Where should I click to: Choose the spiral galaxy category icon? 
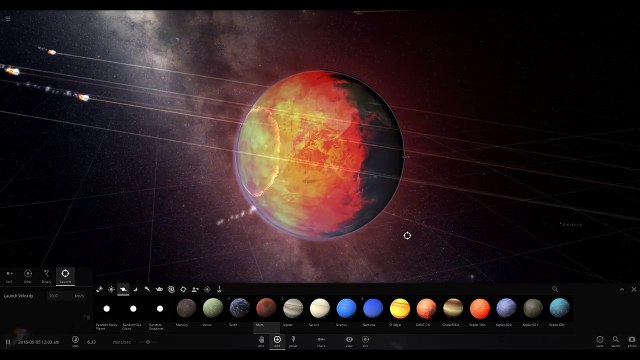(171, 289)
